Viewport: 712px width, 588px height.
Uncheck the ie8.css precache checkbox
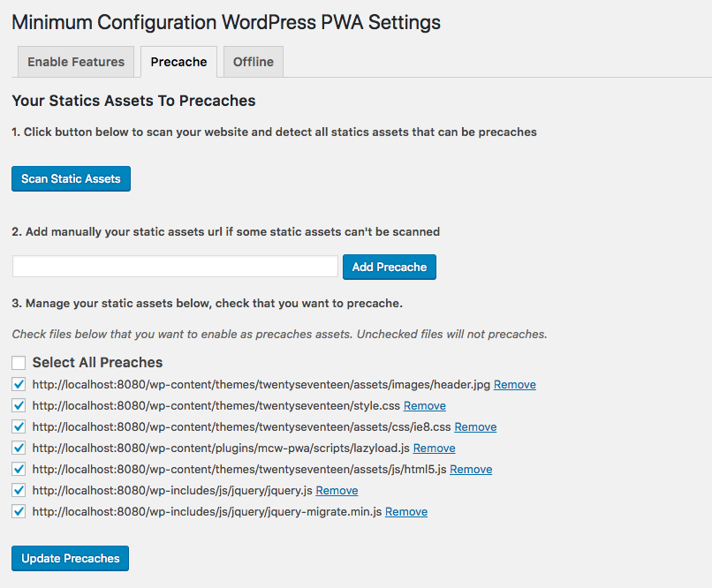point(19,426)
